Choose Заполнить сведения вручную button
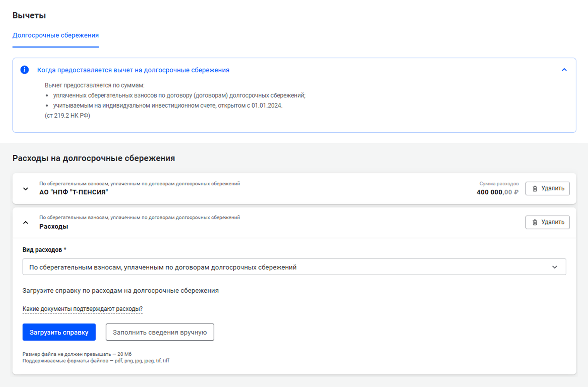The image size is (588, 387). (x=160, y=332)
